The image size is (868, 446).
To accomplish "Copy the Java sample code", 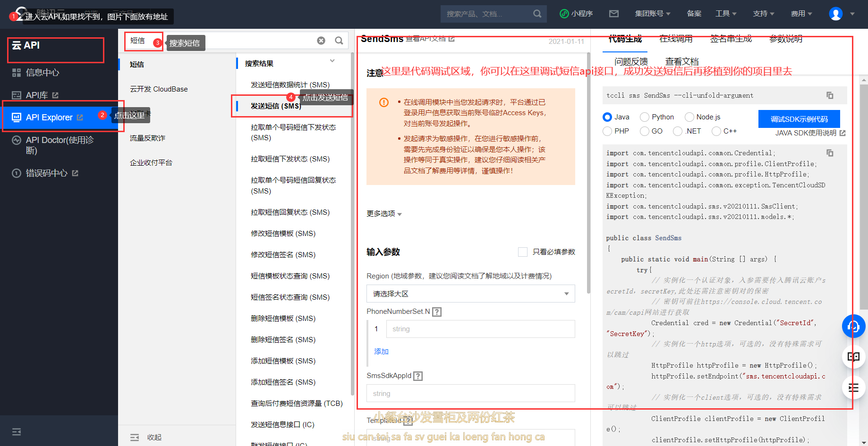I will point(830,153).
